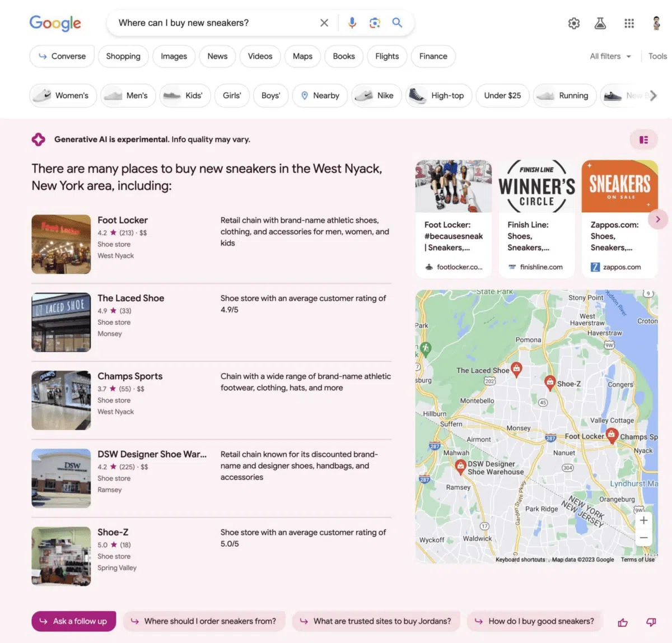Apply the Under $25 filter
The width and height of the screenshot is (672, 643).
click(502, 95)
